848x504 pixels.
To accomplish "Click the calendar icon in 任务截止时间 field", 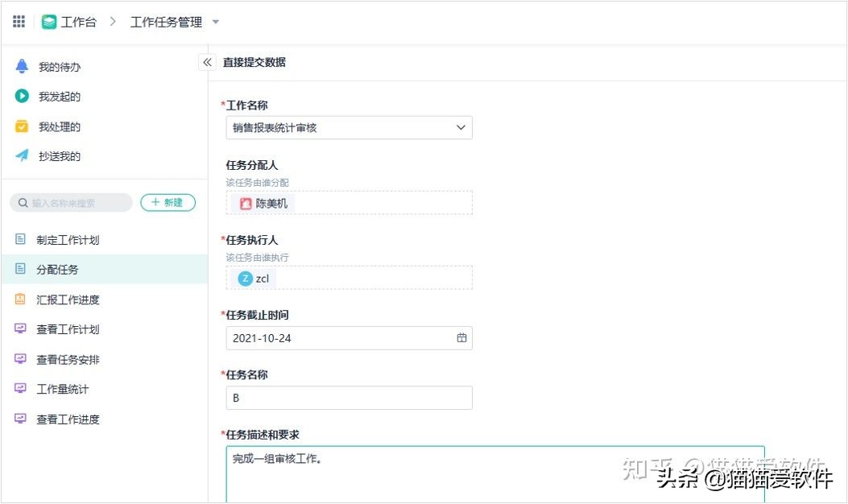I will [x=461, y=338].
